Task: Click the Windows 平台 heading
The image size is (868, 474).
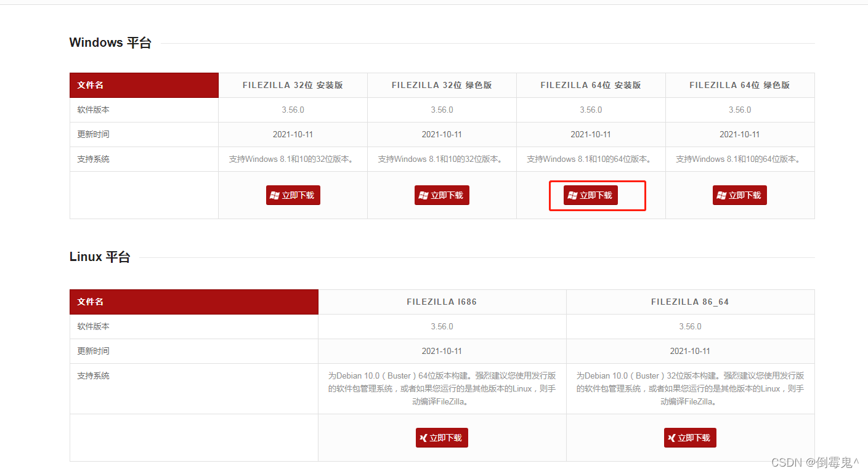Action: [110, 42]
